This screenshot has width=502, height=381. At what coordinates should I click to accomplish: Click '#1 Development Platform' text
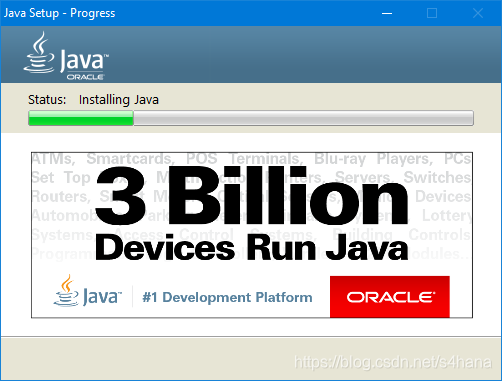click(x=227, y=297)
